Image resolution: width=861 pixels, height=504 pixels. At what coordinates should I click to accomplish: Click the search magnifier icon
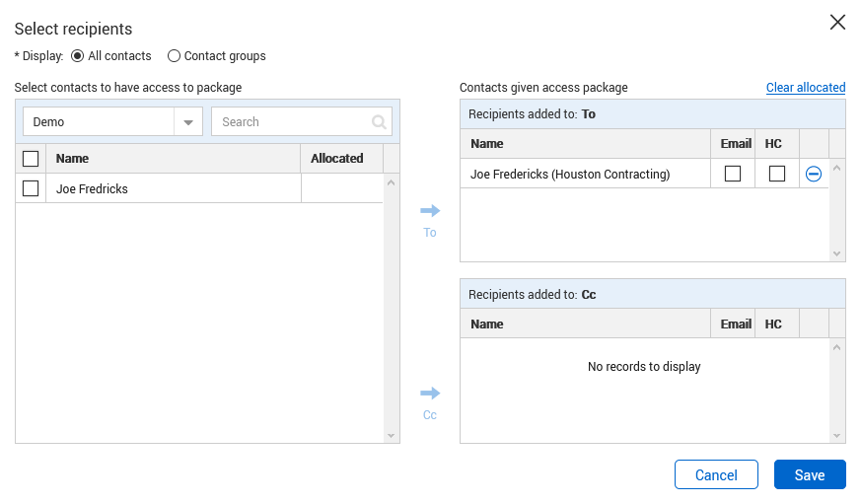[379, 122]
